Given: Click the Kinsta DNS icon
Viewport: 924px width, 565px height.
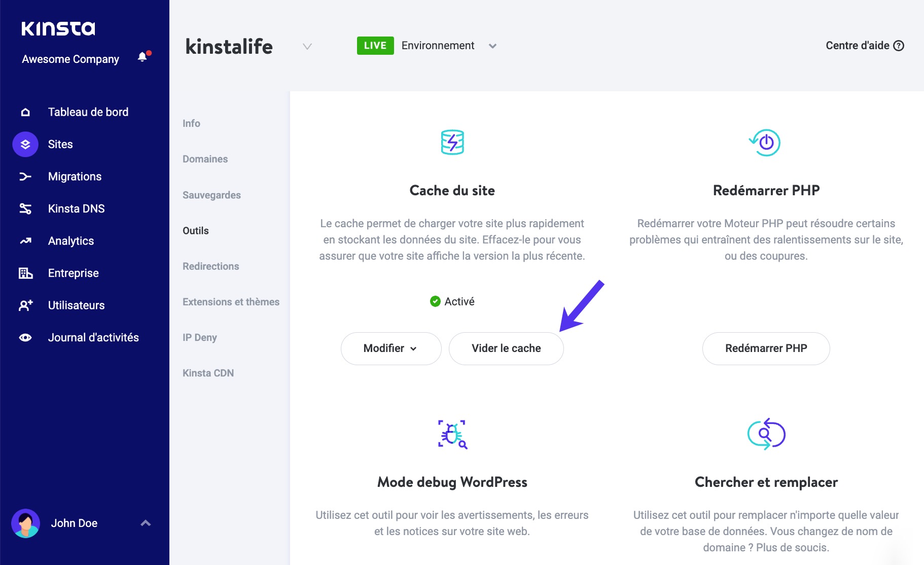Looking at the screenshot, I should pyautogui.click(x=25, y=208).
